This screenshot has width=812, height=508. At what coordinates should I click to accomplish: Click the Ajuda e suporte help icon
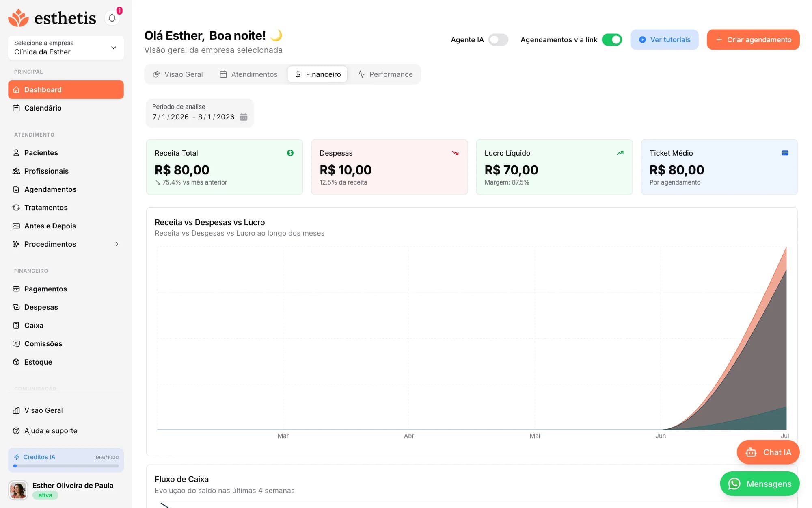tap(16, 431)
